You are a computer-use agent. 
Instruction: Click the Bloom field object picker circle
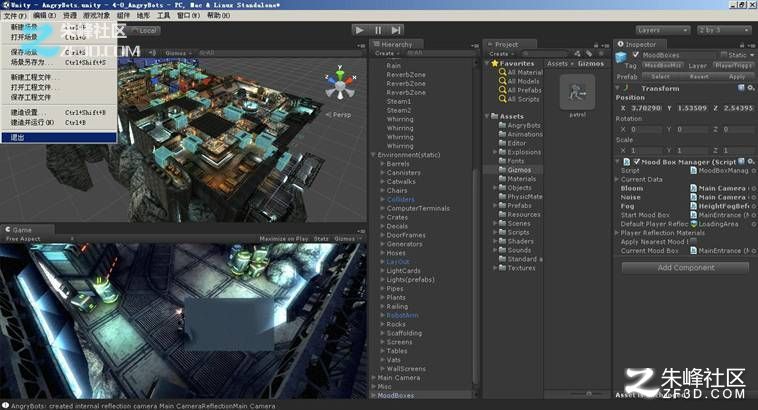tap(753, 188)
